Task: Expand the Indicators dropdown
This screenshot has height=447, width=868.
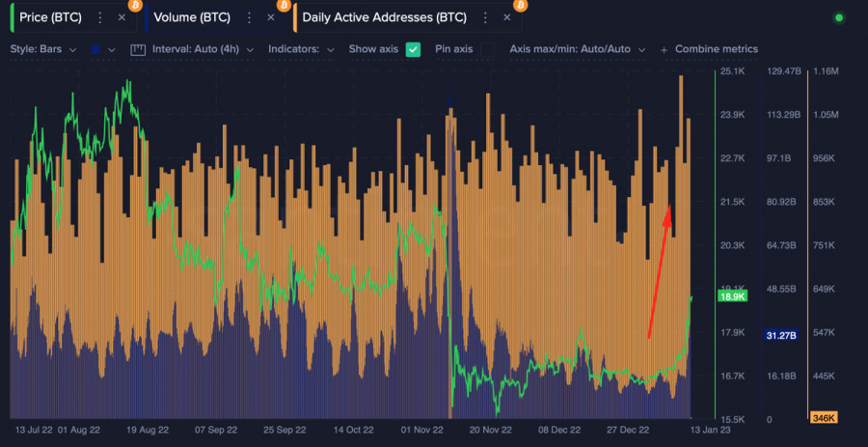Action: click(301, 49)
